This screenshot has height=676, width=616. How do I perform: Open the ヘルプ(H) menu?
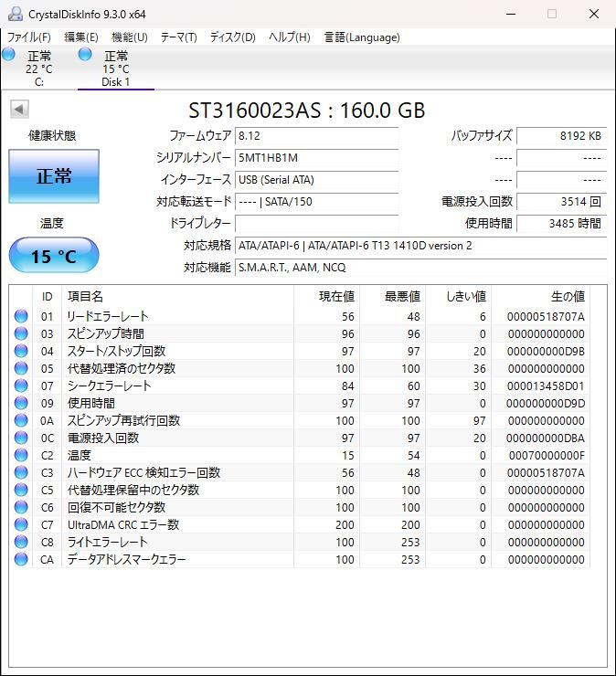point(290,37)
